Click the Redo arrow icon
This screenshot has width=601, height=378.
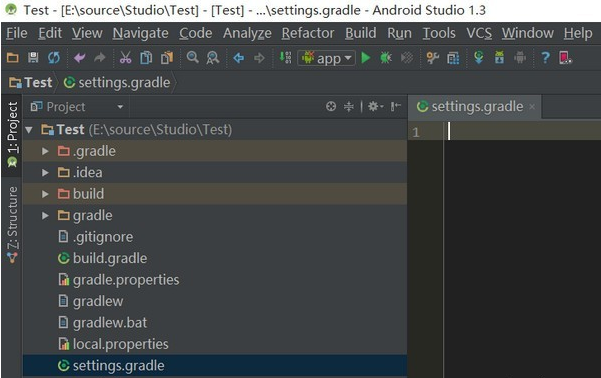point(100,58)
